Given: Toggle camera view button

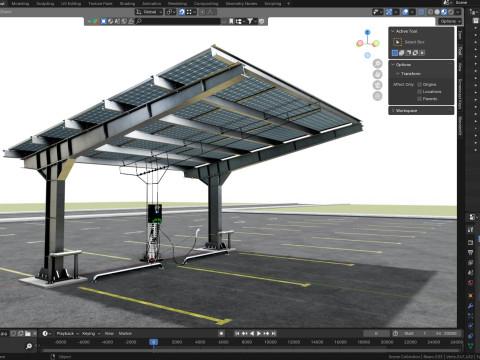Looking at the screenshot, I should 377,85.
